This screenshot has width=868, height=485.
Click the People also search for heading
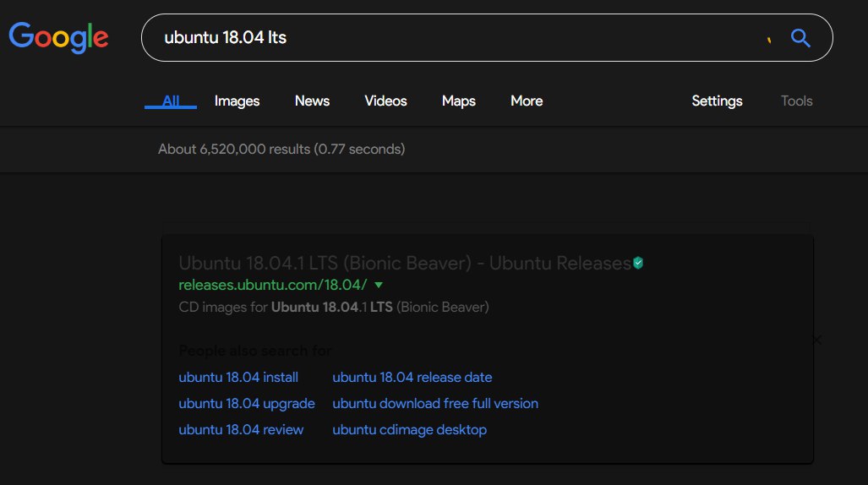coord(255,351)
